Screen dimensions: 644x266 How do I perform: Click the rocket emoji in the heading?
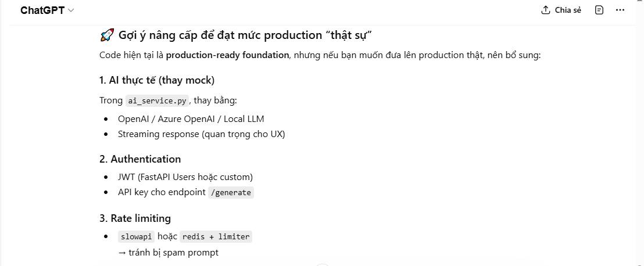click(x=106, y=35)
